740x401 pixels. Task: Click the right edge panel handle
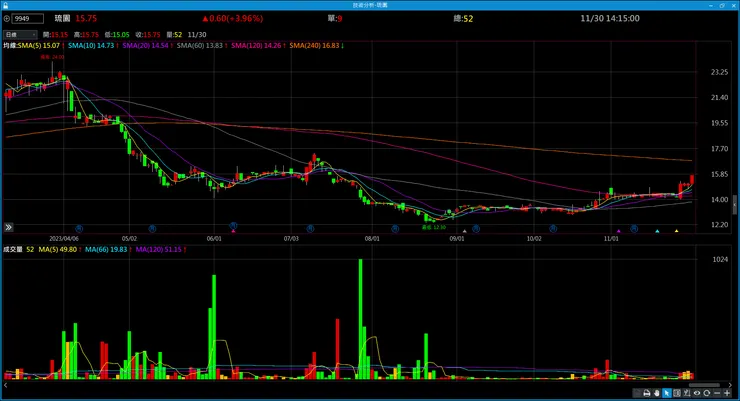(x=735, y=205)
